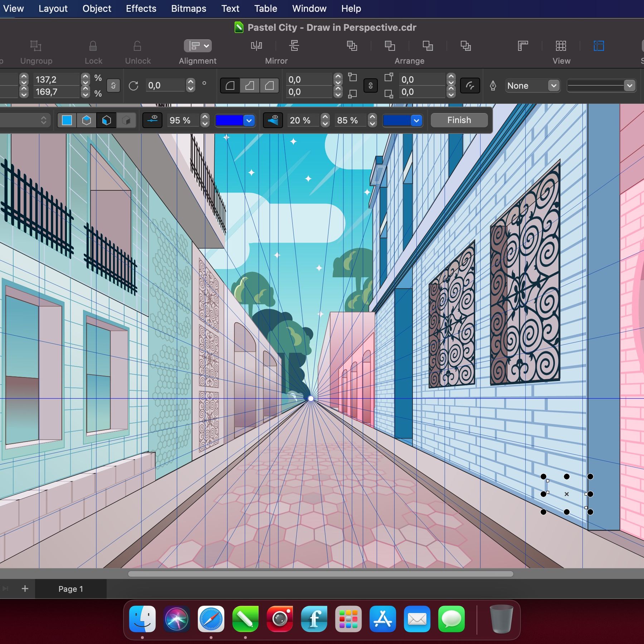Select the side perspective plane cube icon
The image size is (644, 644).
pos(106,120)
